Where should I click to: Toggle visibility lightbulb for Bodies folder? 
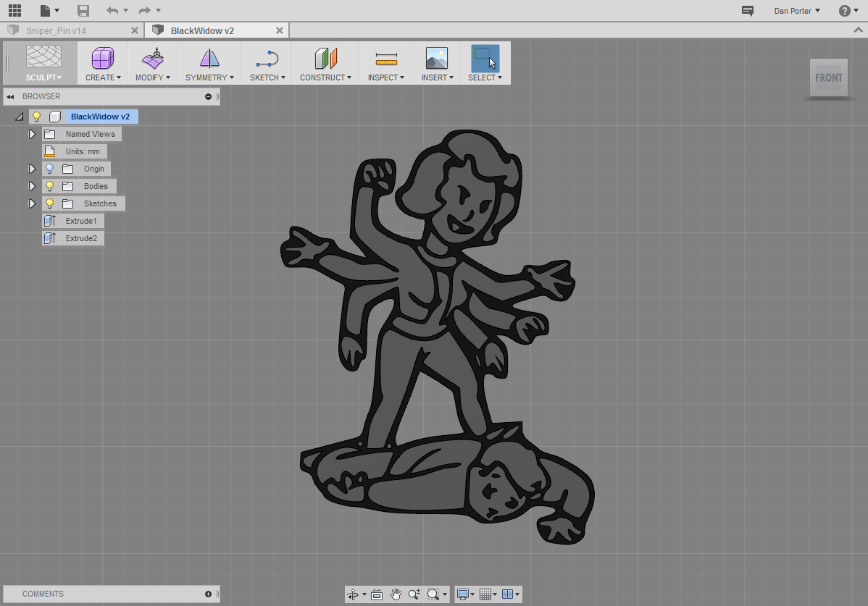click(50, 186)
